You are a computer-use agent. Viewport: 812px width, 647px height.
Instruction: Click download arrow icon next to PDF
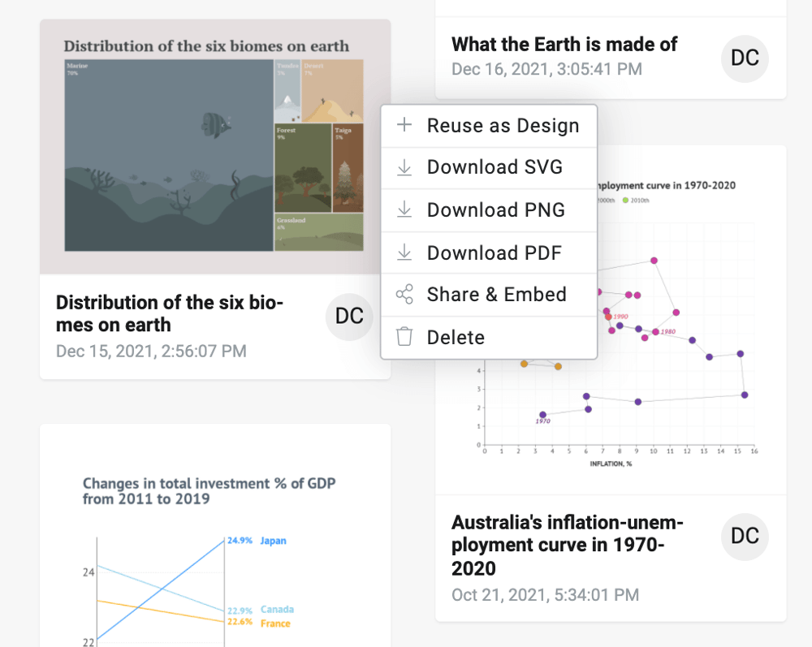click(404, 252)
